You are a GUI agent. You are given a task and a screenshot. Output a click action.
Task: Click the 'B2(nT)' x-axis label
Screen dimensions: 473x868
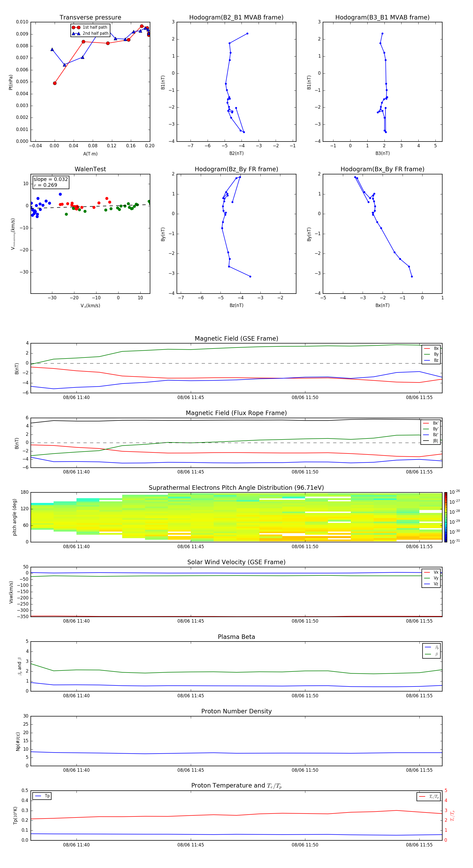point(236,153)
